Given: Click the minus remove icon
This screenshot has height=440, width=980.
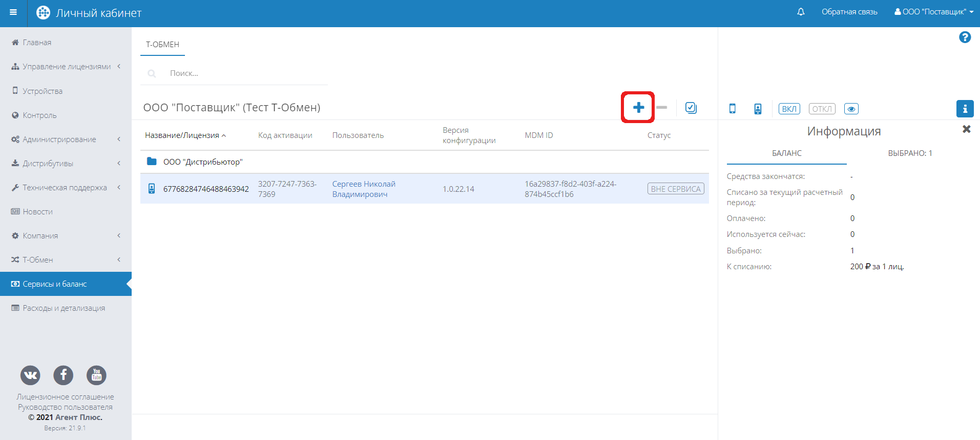Looking at the screenshot, I should click(x=662, y=108).
